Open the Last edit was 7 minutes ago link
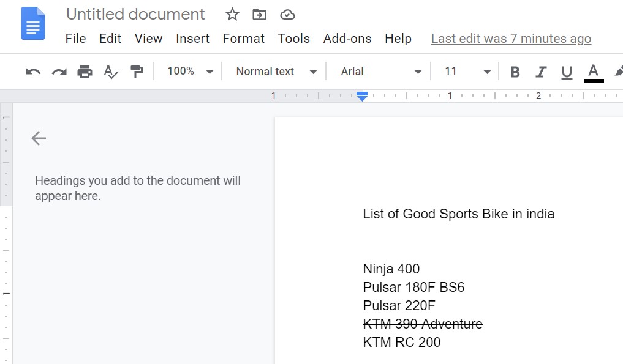This screenshot has width=623, height=364. pyautogui.click(x=511, y=39)
